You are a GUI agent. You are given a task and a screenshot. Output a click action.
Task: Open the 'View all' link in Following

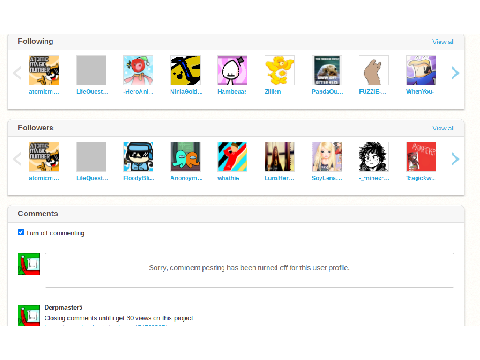tap(443, 42)
